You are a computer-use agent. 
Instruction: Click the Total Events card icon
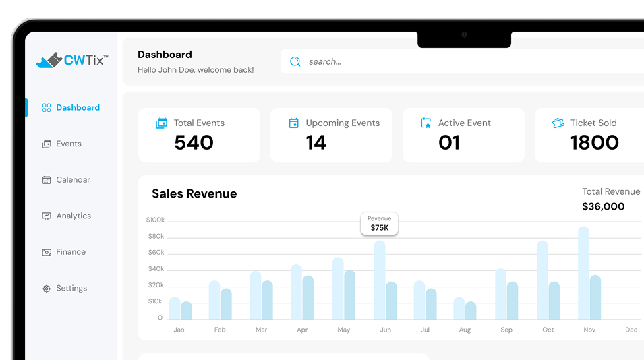tap(161, 123)
